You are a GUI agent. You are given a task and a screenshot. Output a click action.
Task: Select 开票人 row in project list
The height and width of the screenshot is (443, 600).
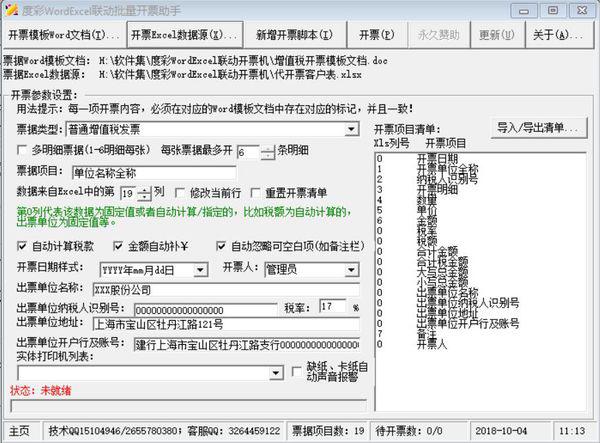point(480,344)
